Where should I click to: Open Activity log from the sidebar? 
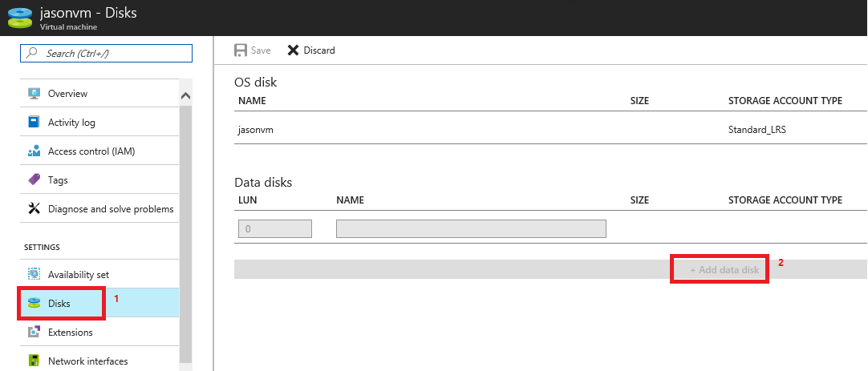pos(71,123)
